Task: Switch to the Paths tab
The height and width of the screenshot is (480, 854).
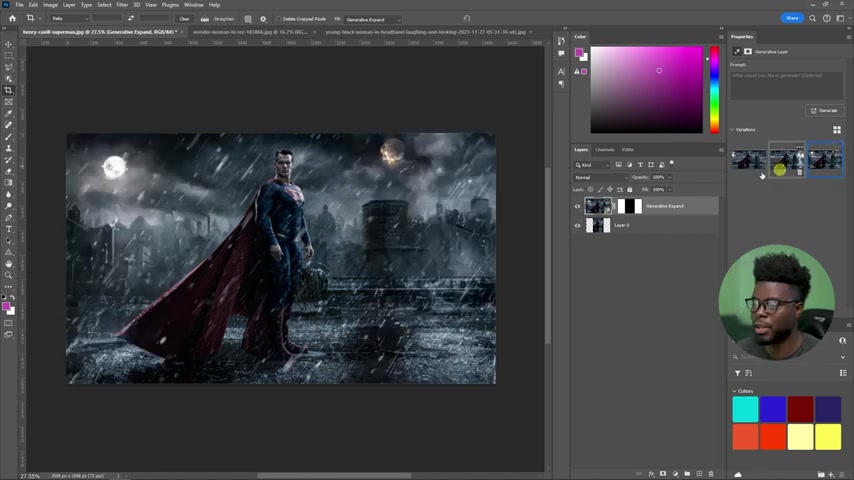Action: (x=627, y=150)
